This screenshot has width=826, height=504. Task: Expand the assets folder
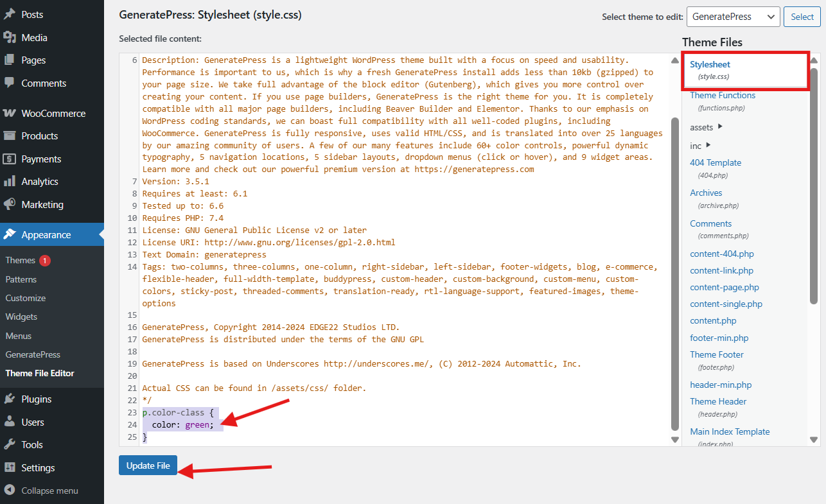pyautogui.click(x=706, y=127)
